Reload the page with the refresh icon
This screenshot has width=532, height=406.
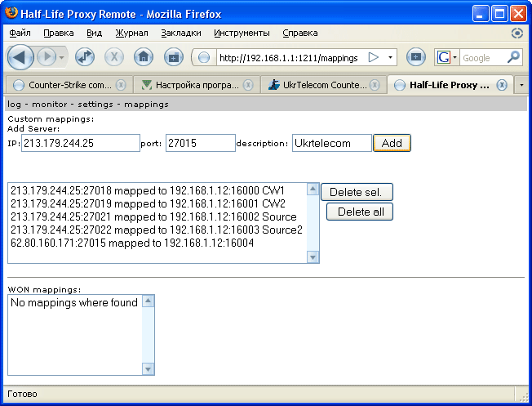tap(85, 57)
